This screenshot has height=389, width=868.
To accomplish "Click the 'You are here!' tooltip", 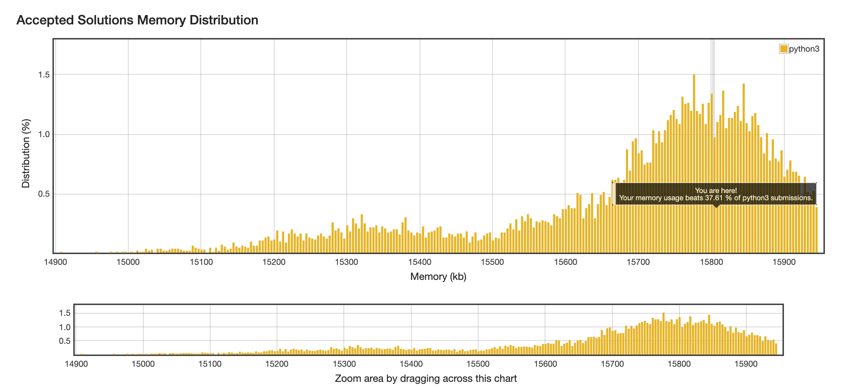I will tap(715, 194).
